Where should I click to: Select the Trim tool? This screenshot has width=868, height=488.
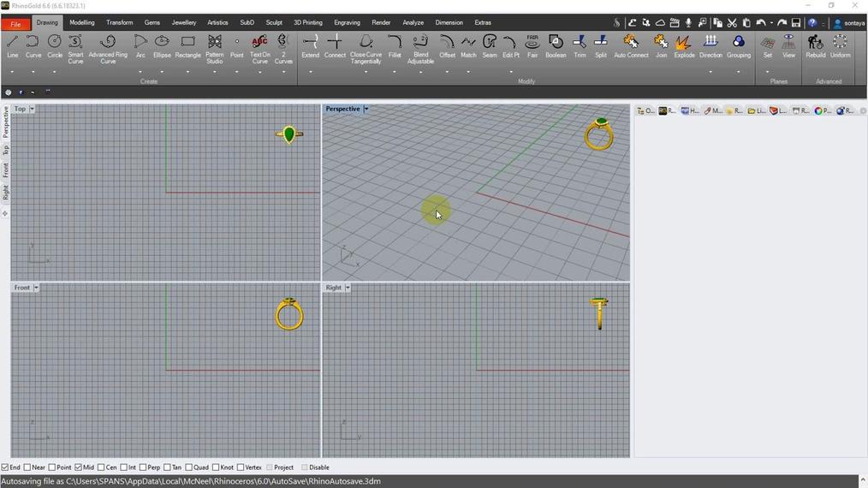[x=580, y=46]
